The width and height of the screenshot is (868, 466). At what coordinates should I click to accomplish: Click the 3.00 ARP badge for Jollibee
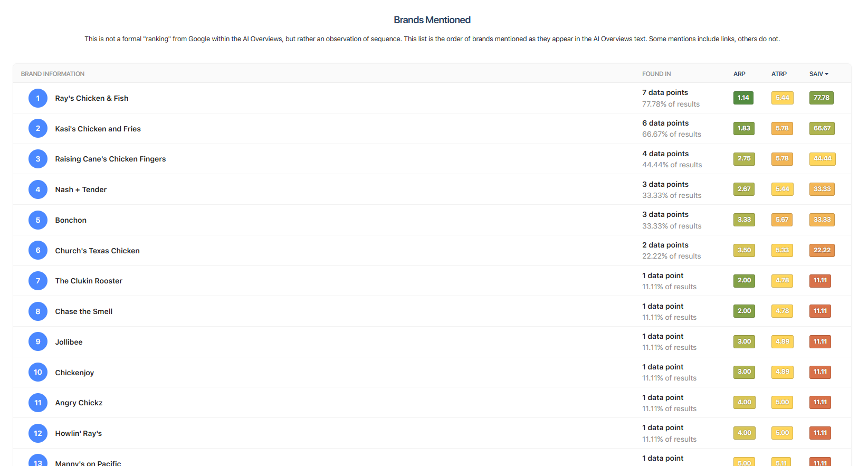point(744,341)
